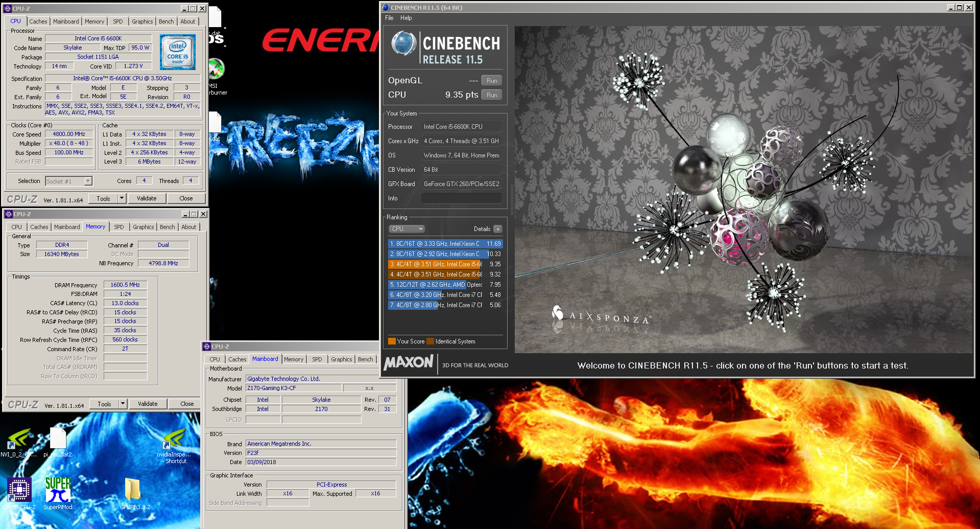Click Validate in the CPU tab window
The height and width of the screenshot is (529, 980).
point(147,198)
